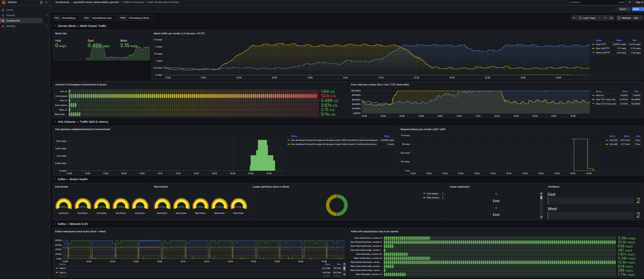This screenshot has height=279, width=644.
Task: Click Dashboards breadcrumb
Action: (x=62, y=2)
